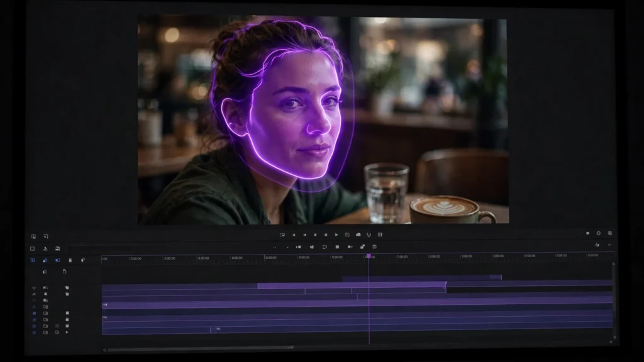Screen dimensions: 644x362
Task: Select the bright purple highlighted clip under the playhead
Action: (352, 286)
